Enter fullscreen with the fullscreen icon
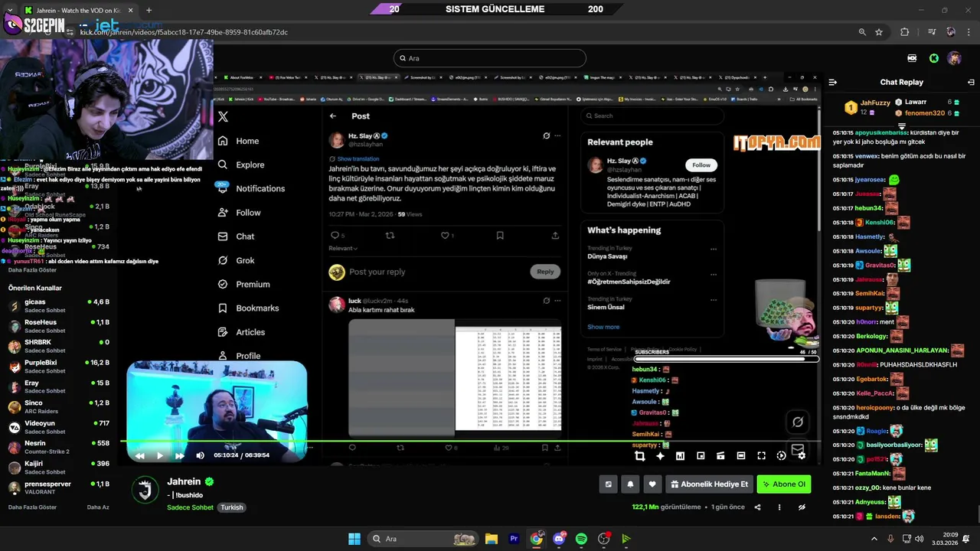This screenshot has height=551, width=980. pyautogui.click(x=761, y=455)
